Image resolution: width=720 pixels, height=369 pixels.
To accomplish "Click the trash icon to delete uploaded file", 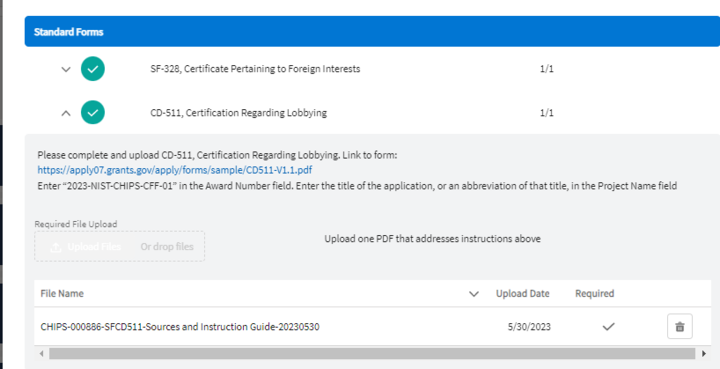I will (680, 327).
